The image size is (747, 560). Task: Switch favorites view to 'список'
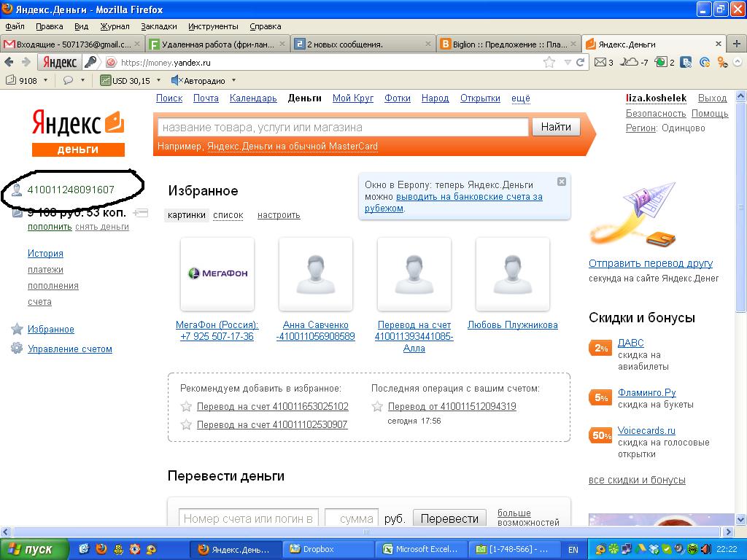coord(228,215)
